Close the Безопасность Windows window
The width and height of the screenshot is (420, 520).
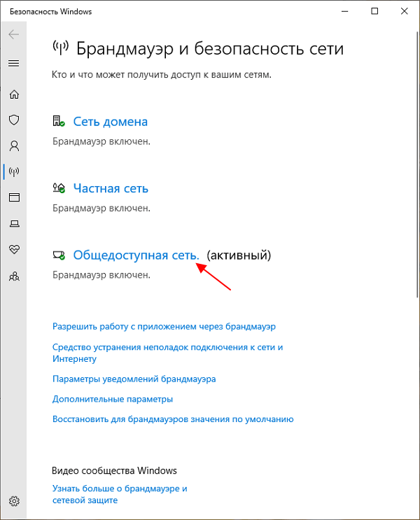tap(404, 11)
